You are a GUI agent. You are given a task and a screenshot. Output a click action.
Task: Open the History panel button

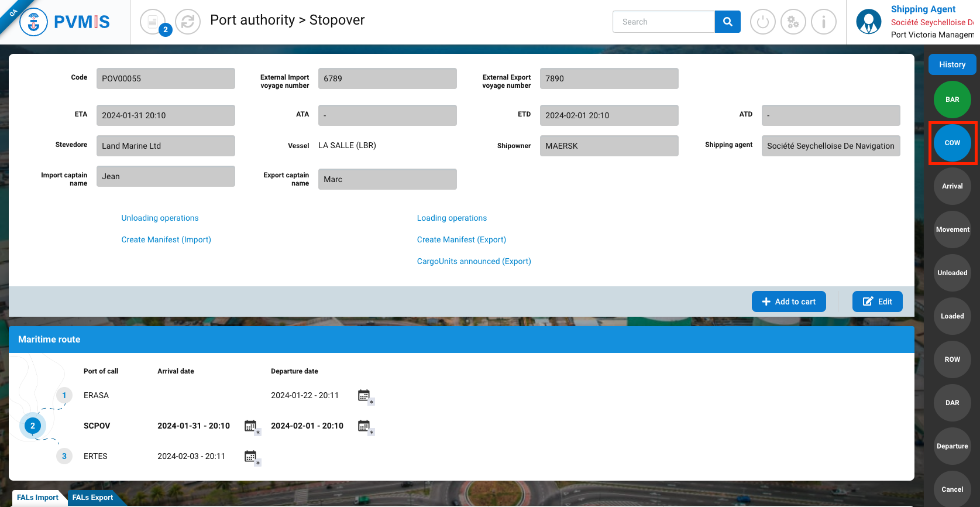(952, 64)
